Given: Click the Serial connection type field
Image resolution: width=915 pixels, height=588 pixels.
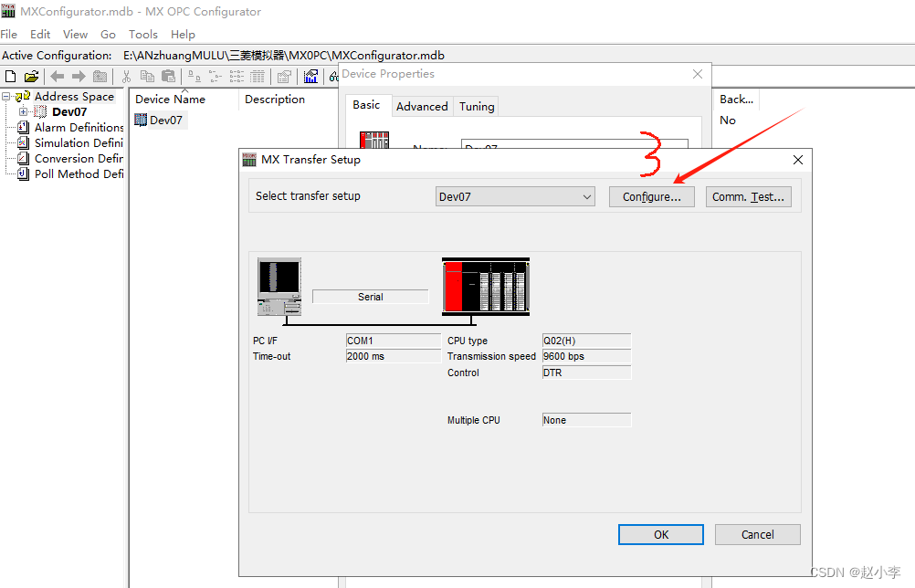Looking at the screenshot, I should coord(371,297).
